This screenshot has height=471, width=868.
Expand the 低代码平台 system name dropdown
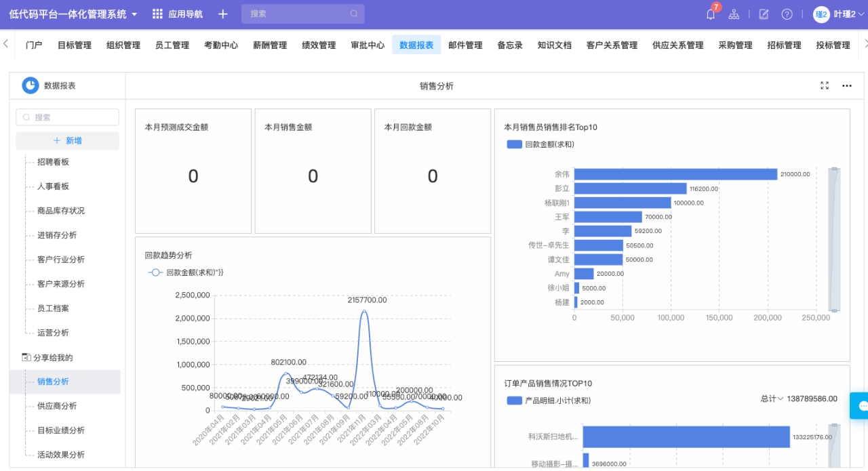point(134,14)
